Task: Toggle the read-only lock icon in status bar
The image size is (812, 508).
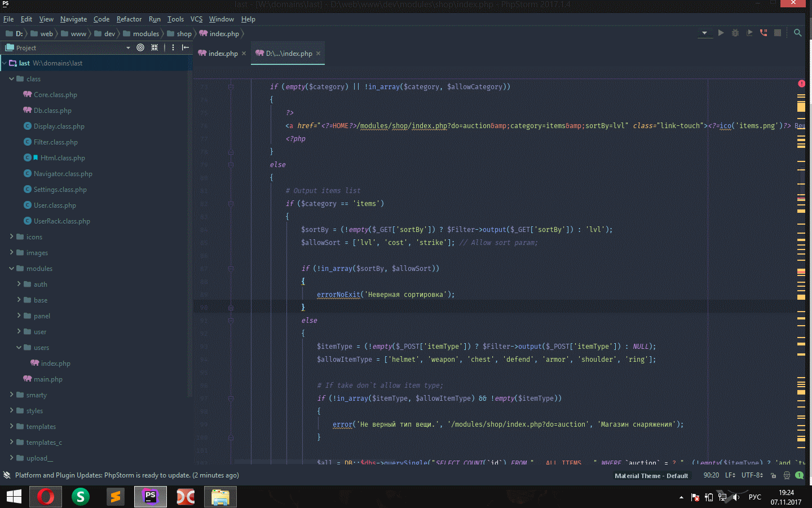Action: coord(773,476)
